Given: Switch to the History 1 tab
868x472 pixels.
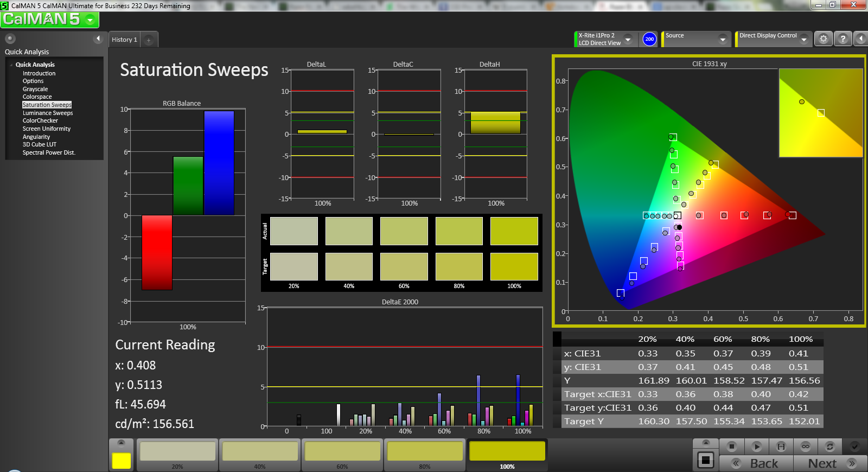Looking at the screenshot, I should [x=124, y=40].
